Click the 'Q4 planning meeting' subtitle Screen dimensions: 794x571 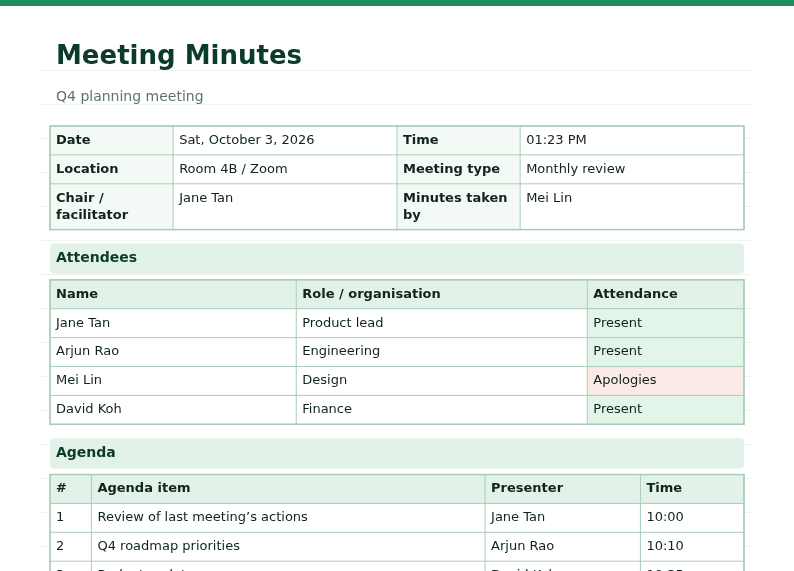point(130,96)
